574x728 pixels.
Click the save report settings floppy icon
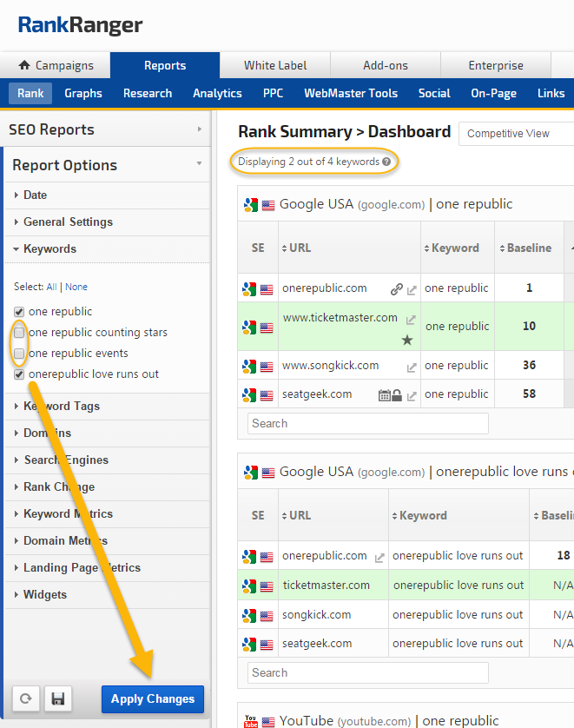(57, 698)
